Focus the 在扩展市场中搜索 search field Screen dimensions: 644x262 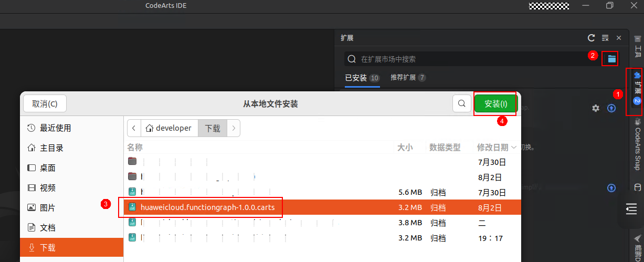click(472, 59)
